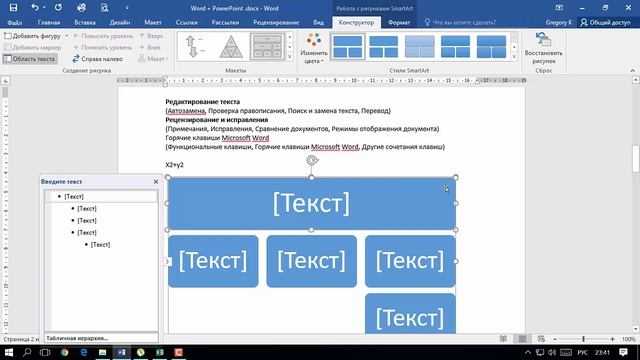
Task: Open the Макет ribbon tab
Action: (153, 22)
